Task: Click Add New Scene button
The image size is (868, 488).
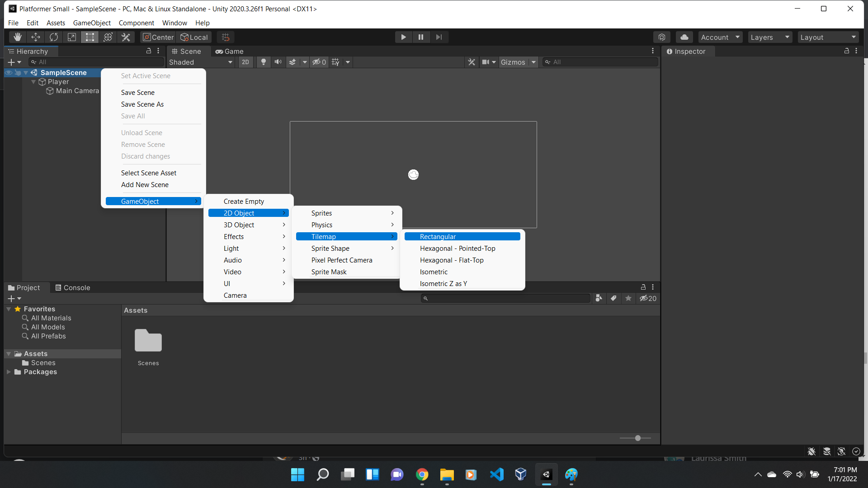Action: [144, 184]
